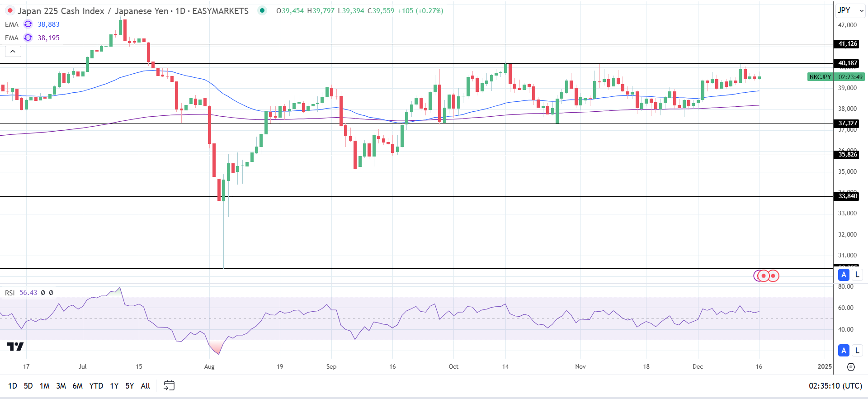Screen dimensions: 868x399
Task: Click Sep on the time axis
Action: pos(331,366)
